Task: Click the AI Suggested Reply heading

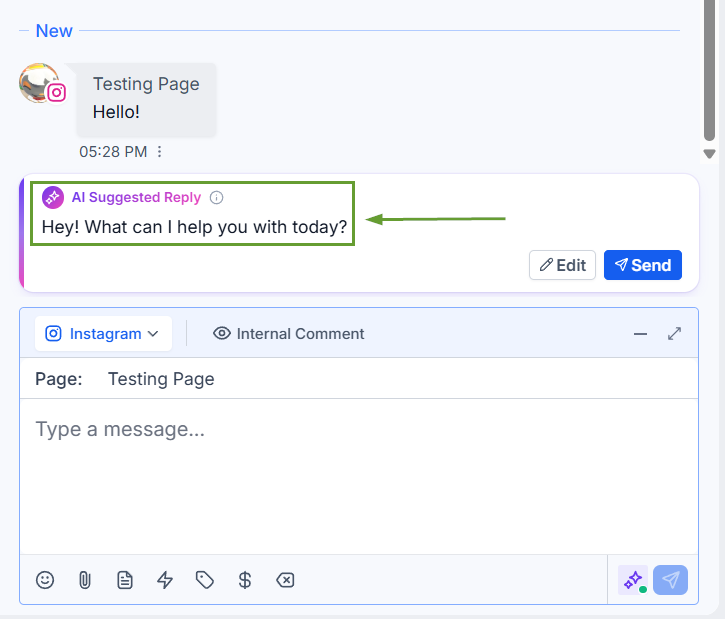Action: coord(136,197)
